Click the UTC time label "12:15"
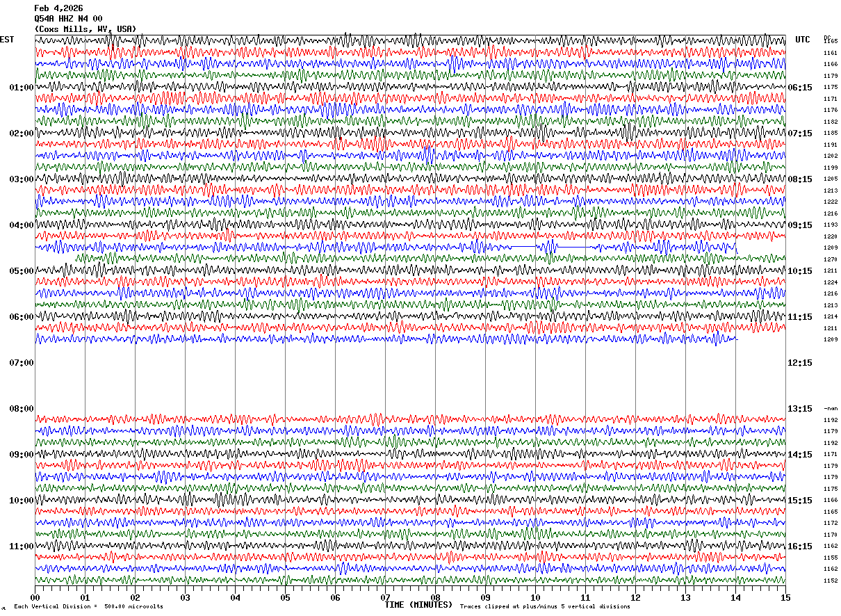This screenshot has height=616, width=841. [x=800, y=363]
